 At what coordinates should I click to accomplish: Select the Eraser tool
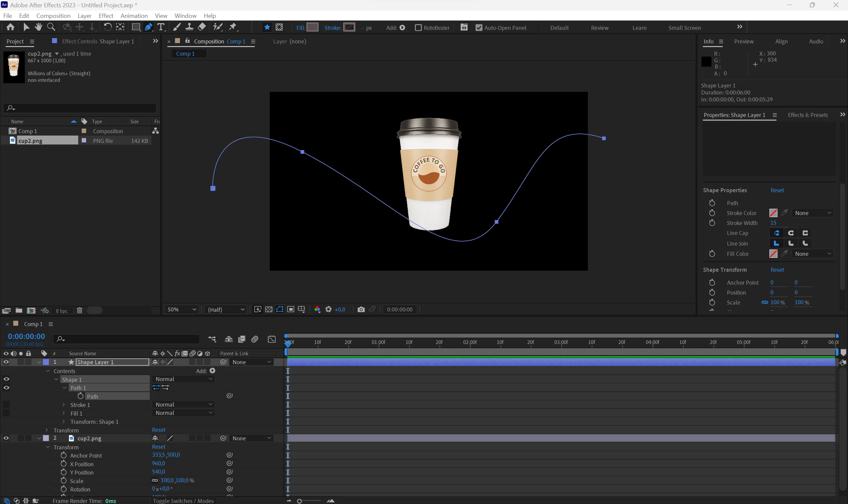coord(202,27)
